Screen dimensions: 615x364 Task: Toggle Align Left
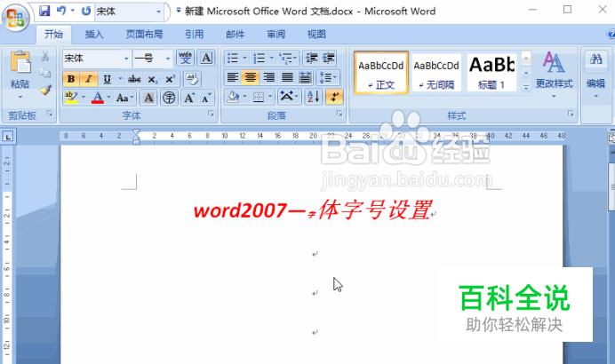[x=233, y=77]
